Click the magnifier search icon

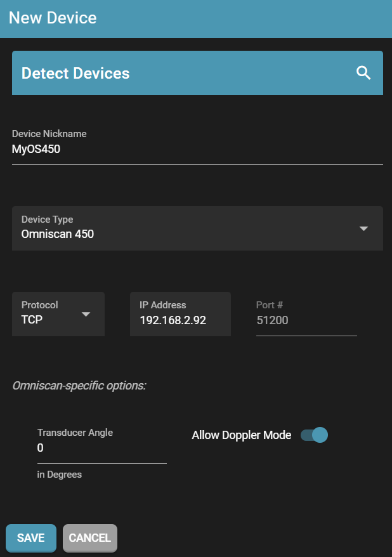[x=363, y=73]
